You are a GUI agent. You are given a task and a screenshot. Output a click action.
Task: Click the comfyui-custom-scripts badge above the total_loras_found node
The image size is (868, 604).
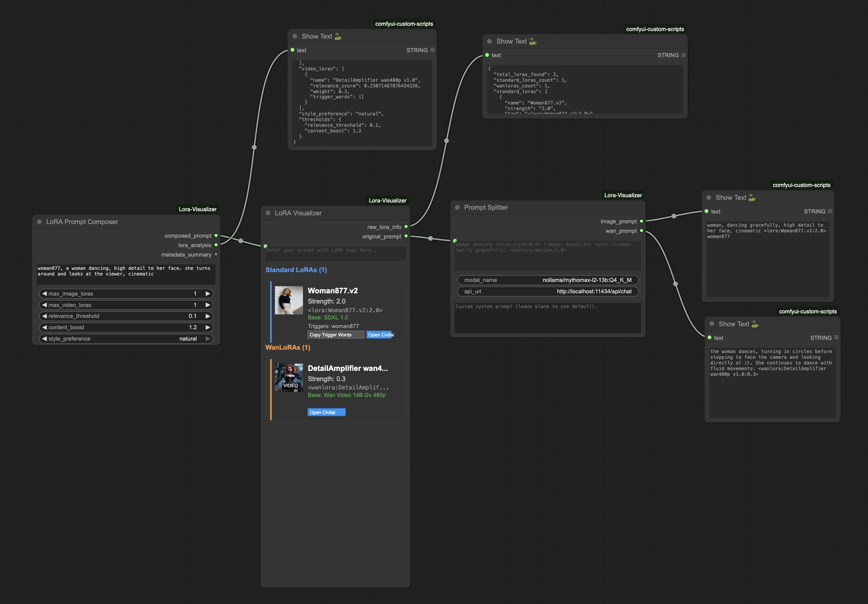click(x=655, y=29)
